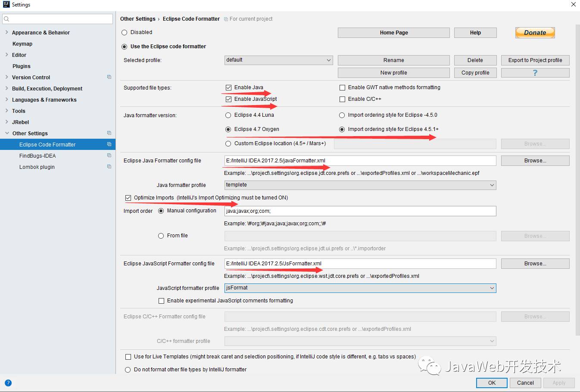This screenshot has width=580, height=392.
Task: Expand the Tools tree node
Action: 6,111
